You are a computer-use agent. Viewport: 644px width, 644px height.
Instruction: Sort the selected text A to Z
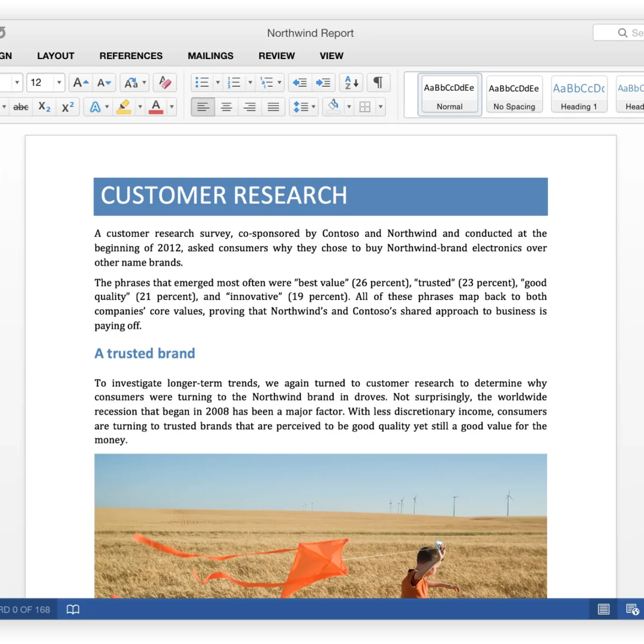pyautogui.click(x=352, y=83)
